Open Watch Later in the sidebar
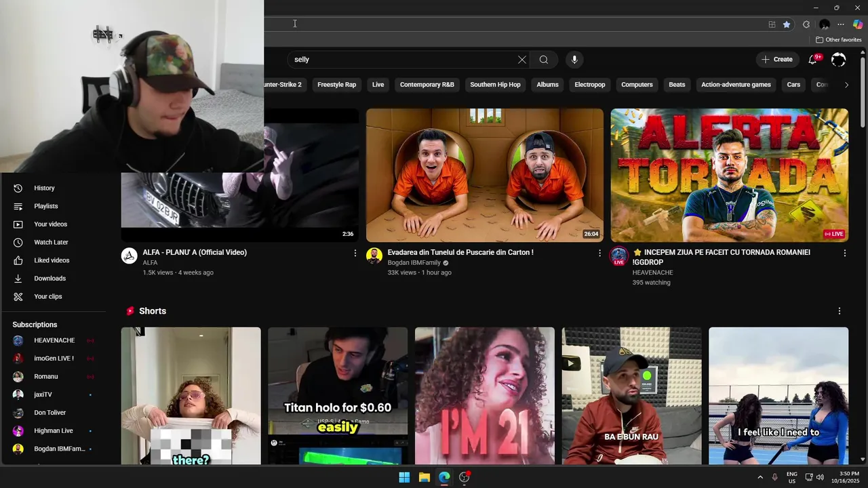Viewport: 868px width, 488px height. click(51, 242)
